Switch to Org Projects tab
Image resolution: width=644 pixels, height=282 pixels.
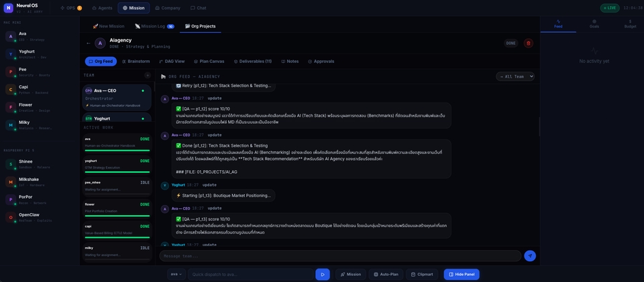pos(201,26)
